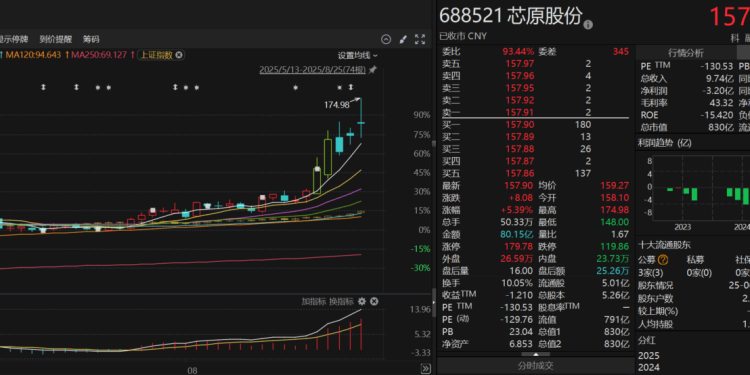Click the info icon beside 芯原股份

click(588, 24)
